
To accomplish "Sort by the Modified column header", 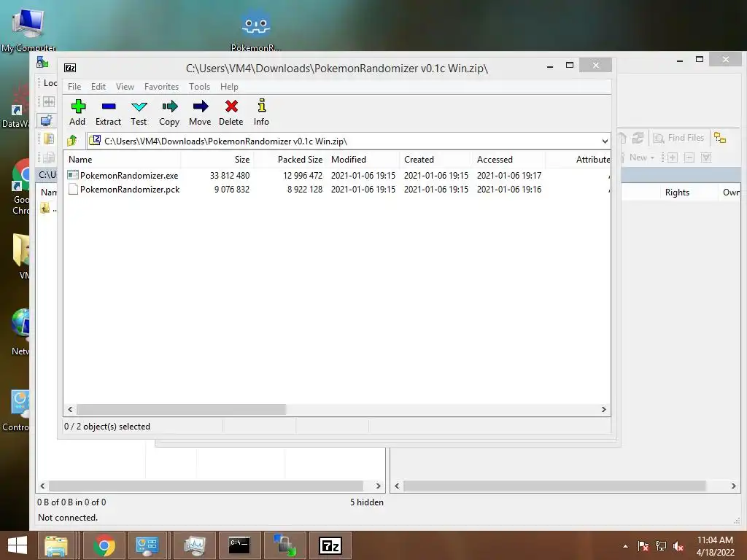I will 363,160.
